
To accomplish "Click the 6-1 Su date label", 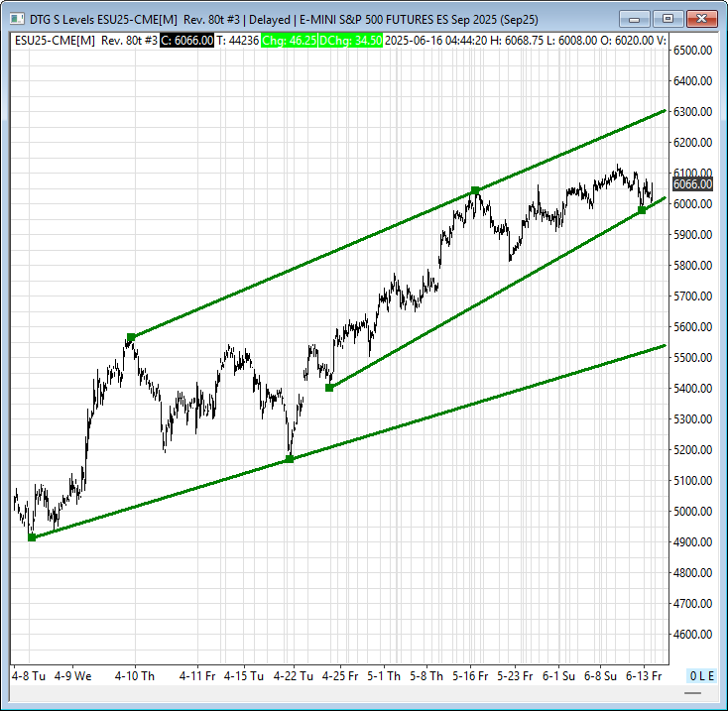I will coord(559,675).
